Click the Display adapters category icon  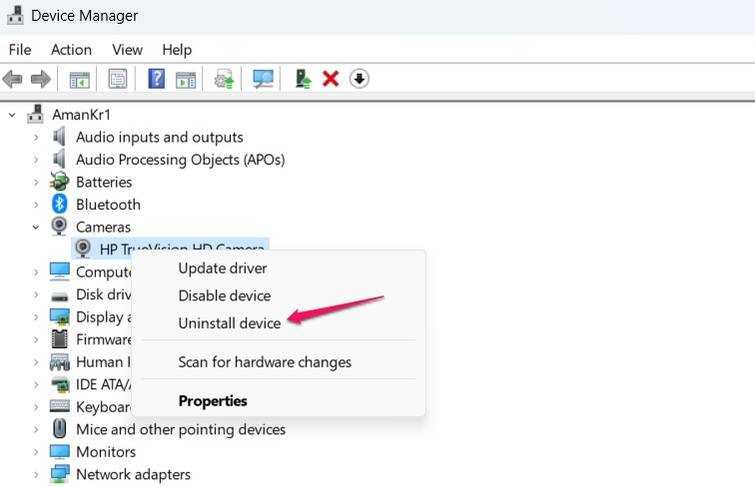click(x=60, y=316)
